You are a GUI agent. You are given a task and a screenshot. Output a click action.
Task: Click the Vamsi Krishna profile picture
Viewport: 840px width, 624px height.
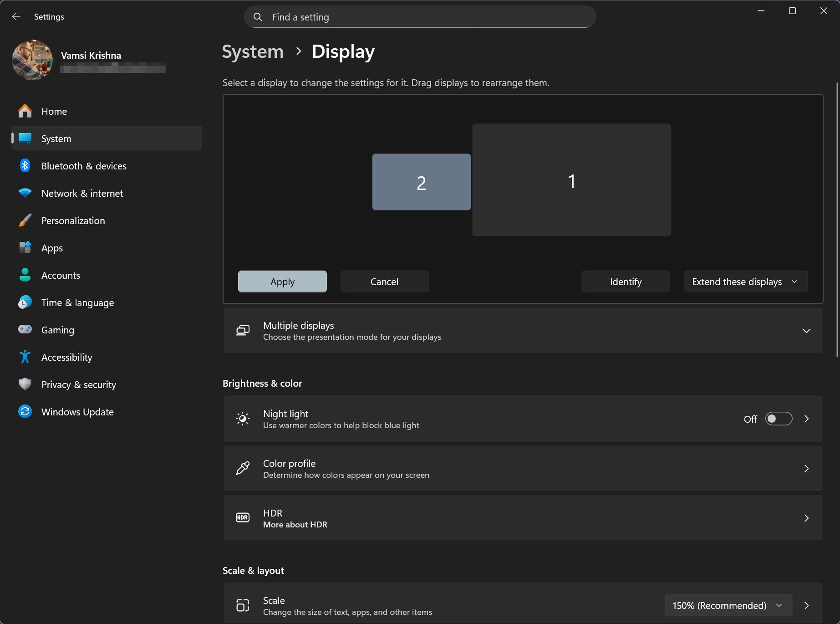(x=32, y=60)
